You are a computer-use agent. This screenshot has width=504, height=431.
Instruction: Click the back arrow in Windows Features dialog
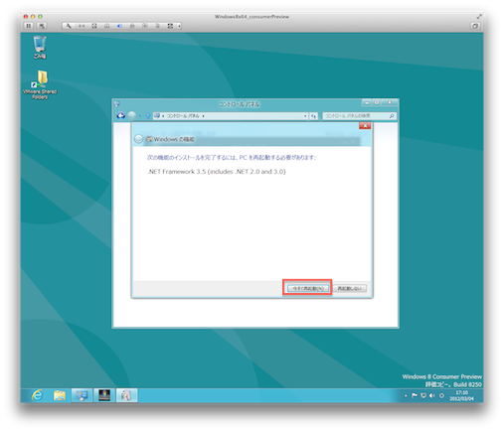tap(138, 139)
